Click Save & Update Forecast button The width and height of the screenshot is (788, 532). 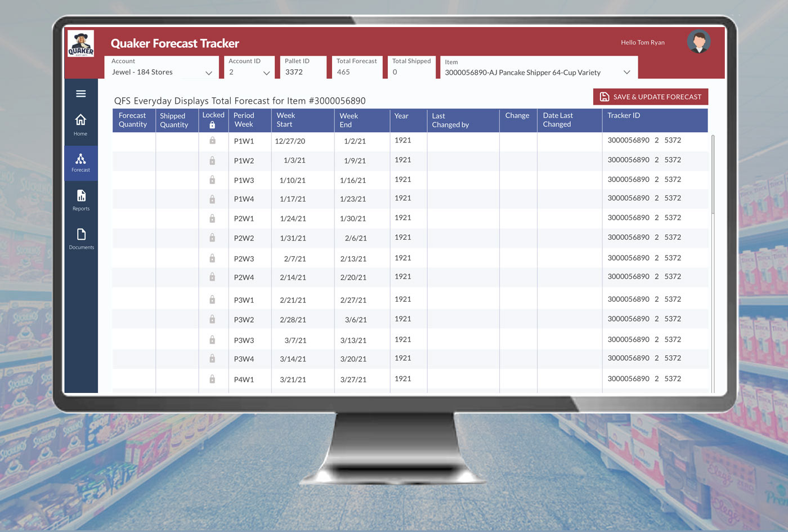(x=651, y=97)
